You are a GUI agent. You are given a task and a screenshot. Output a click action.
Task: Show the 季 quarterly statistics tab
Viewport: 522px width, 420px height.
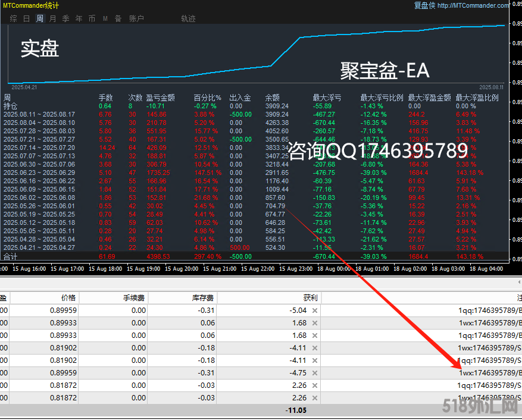66,18
